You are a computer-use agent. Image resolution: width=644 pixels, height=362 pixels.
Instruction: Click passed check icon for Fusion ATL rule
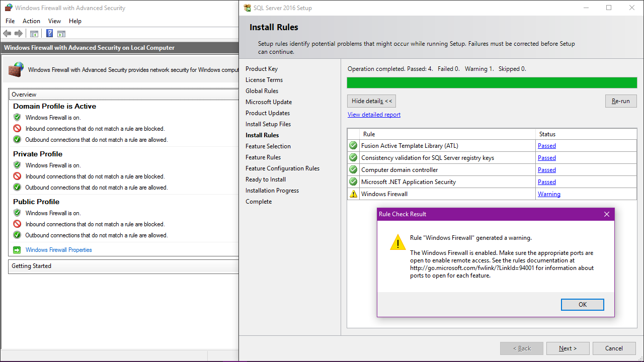[x=353, y=146]
